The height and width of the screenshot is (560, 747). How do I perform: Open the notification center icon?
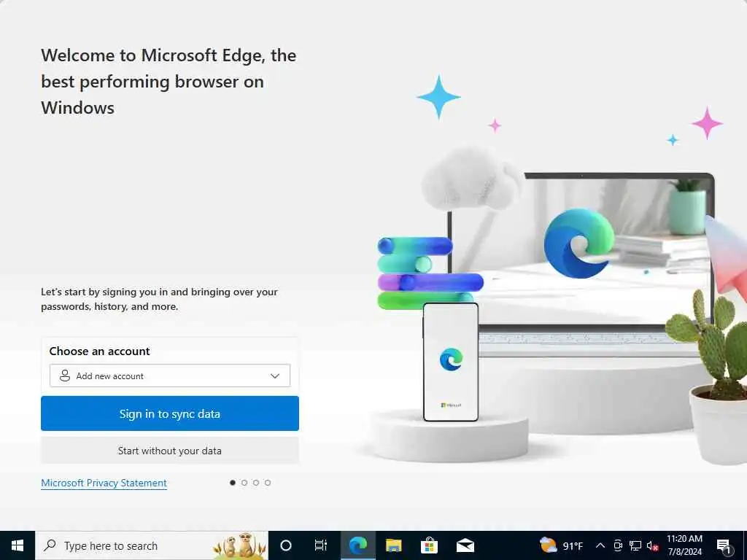[724, 546]
